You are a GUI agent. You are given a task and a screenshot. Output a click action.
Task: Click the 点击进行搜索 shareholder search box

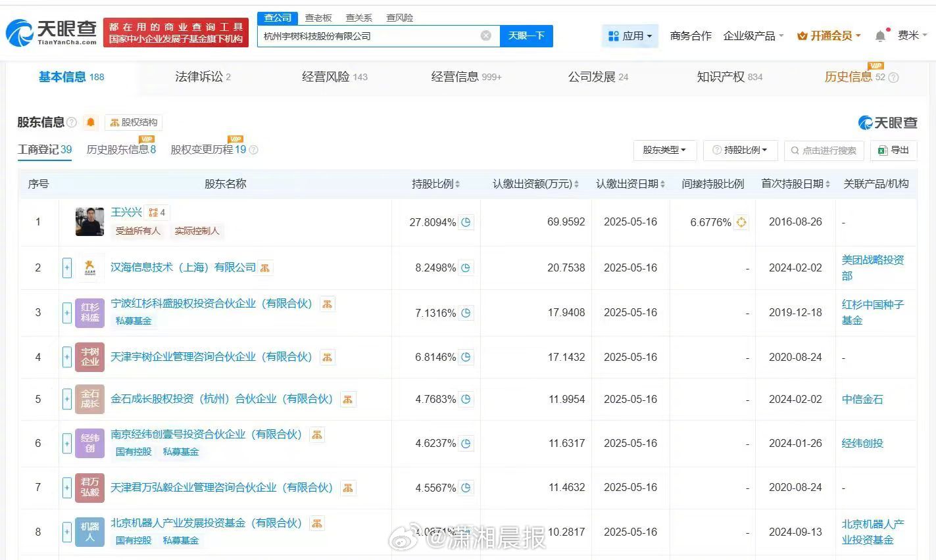coord(824,151)
